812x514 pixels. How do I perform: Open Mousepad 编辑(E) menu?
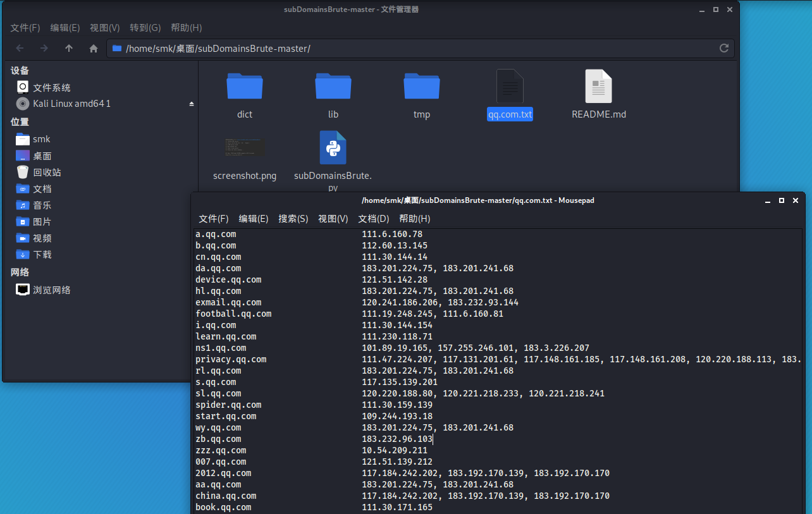254,219
